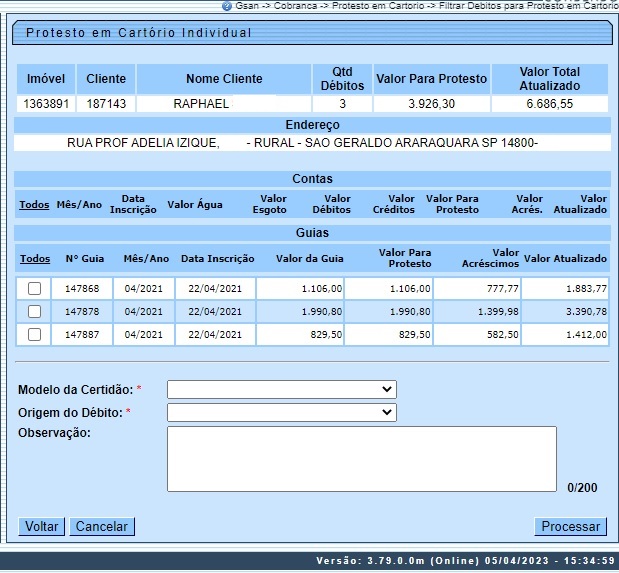Click Valor Total Atualizado value 6.686,55

(549, 104)
